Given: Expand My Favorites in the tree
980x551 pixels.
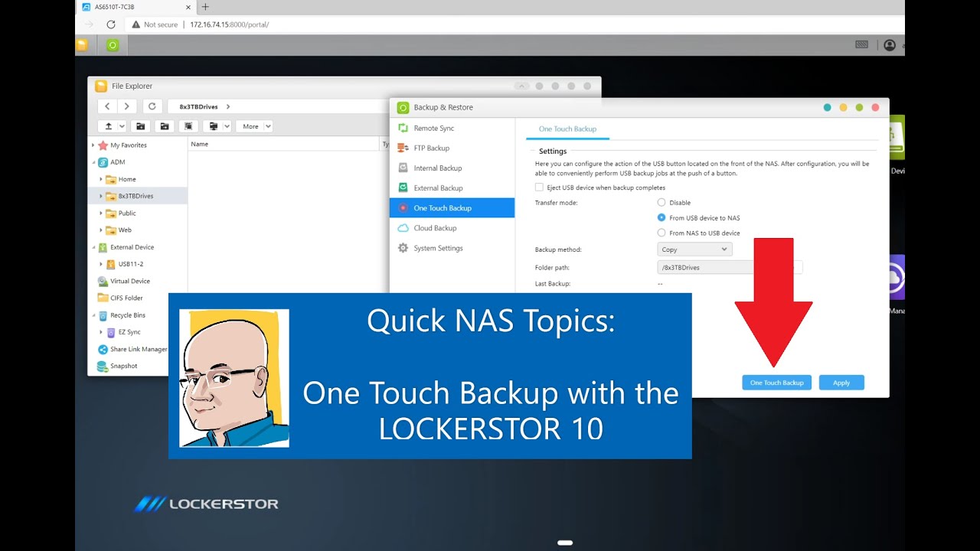Looking at the screenshot, I should coord(93,145).
